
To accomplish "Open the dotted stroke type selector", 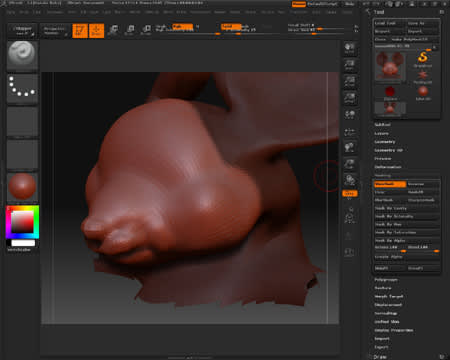I will coord(22,88).
